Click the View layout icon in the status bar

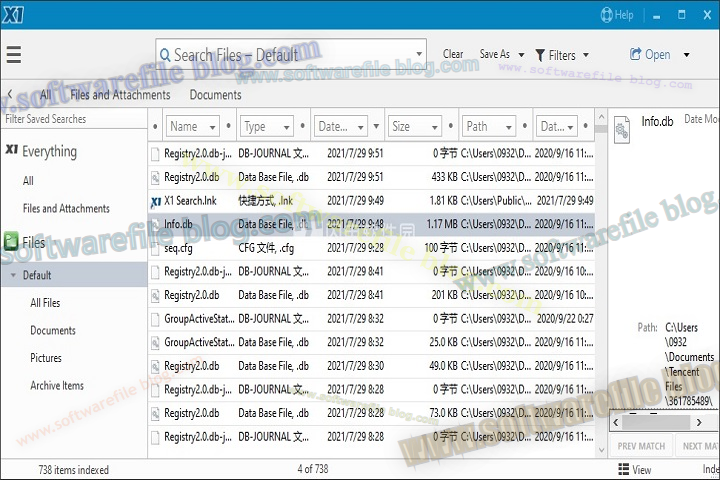point(624,469)
